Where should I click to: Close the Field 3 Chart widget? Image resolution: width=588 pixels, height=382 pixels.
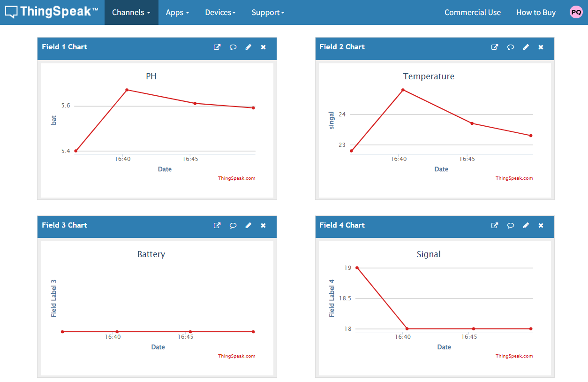(263, 225)
